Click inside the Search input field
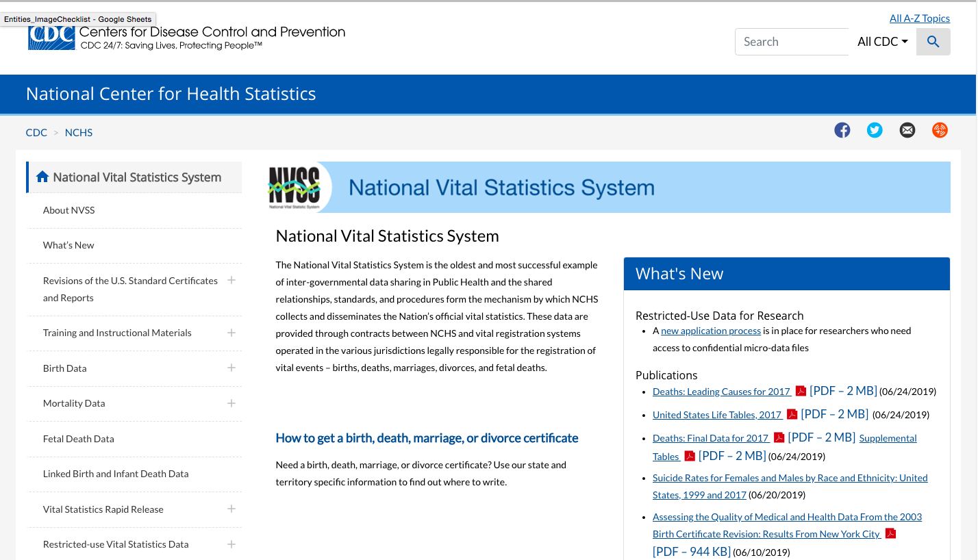 (x=792, y=42)
